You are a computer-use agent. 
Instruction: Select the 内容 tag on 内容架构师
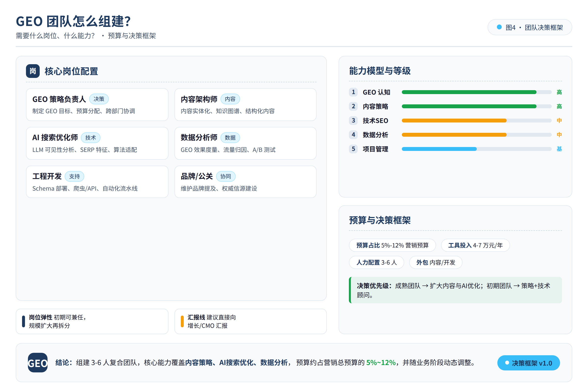[x=230, y=99]
